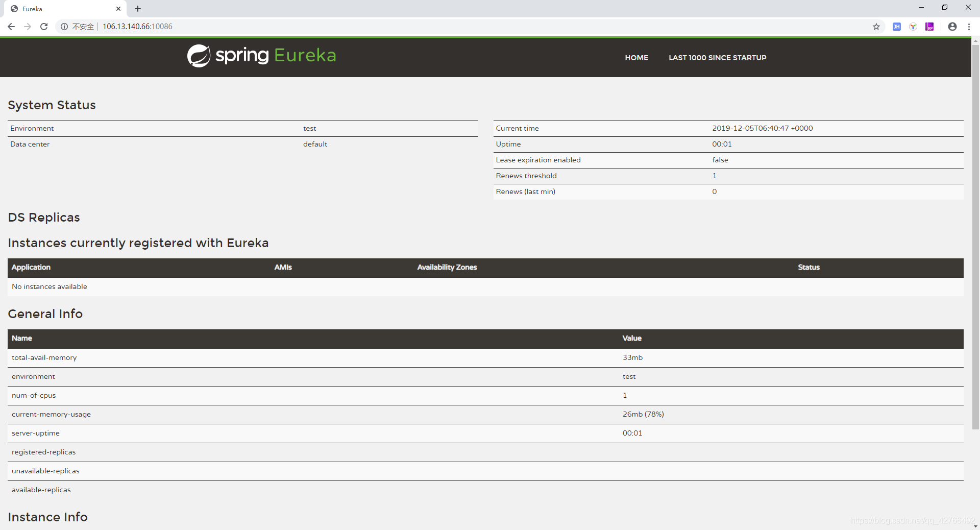This screenshot has height=530, width=980.
Task: Click the address bar URL
Action: [x=137, y=27]
